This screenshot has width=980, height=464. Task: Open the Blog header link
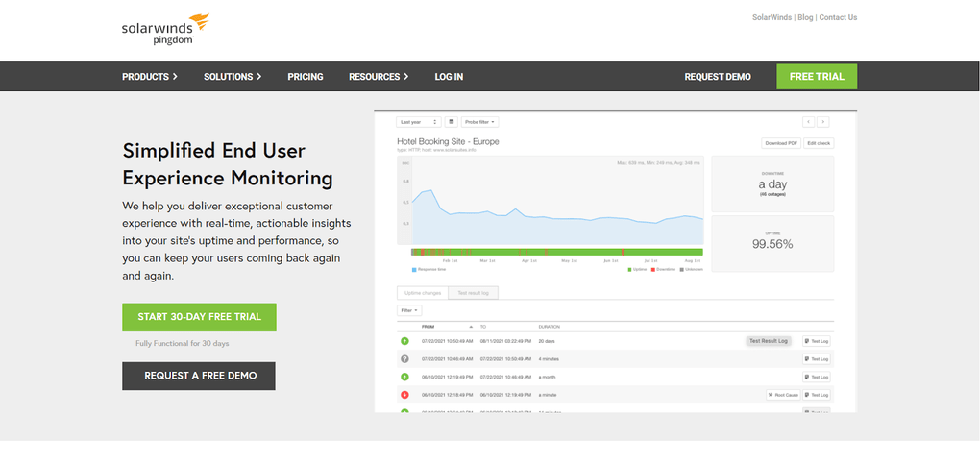click(x=806, y=17)
